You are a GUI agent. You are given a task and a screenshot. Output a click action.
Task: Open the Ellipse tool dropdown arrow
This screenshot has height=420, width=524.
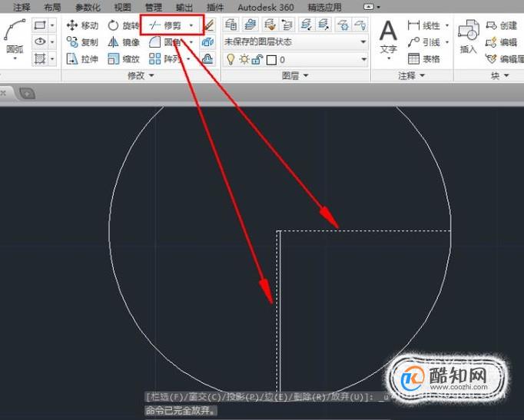52,42
